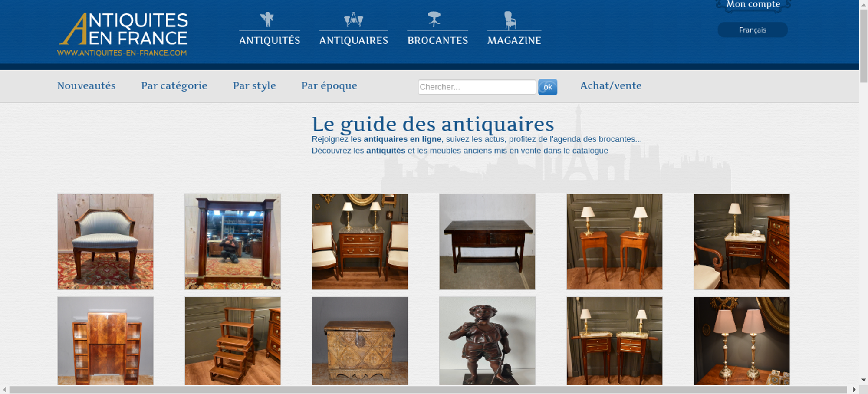Open the Antiquités en France logo homepage
The image size is (868, 394).
[123, 34]
